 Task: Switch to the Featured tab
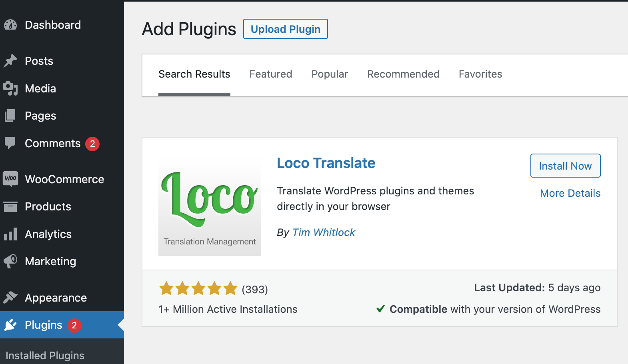271,74
